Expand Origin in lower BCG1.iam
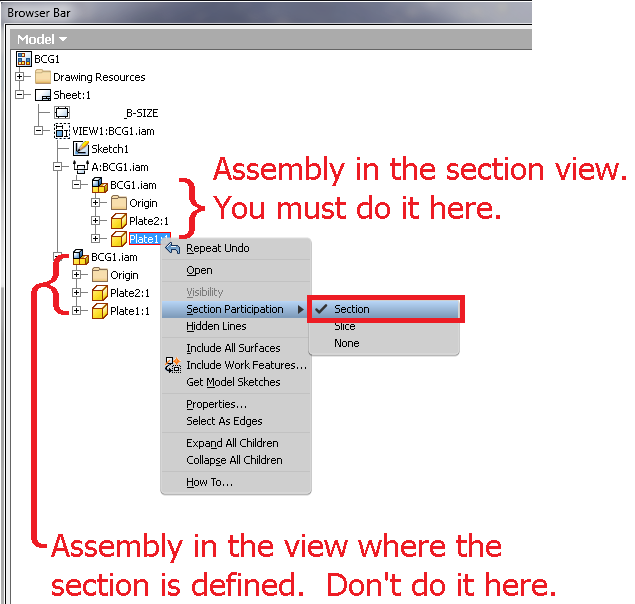The image size is (635, 604). (76, 275)
